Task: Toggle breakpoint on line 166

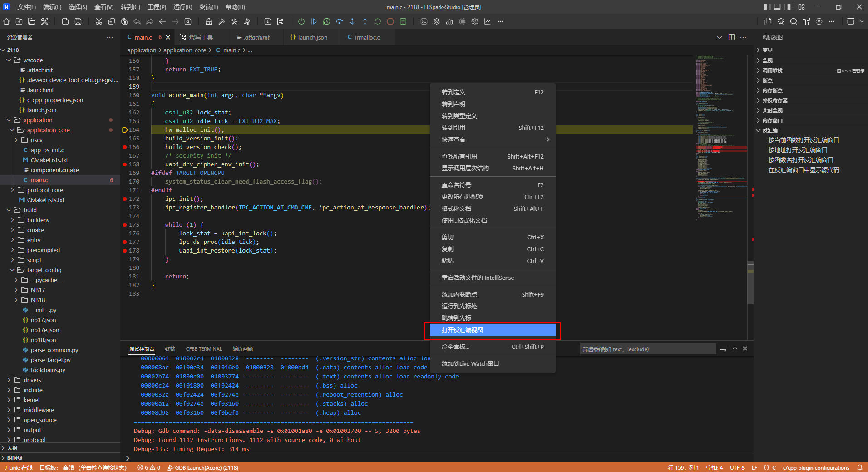Action: tap(125, 147)
